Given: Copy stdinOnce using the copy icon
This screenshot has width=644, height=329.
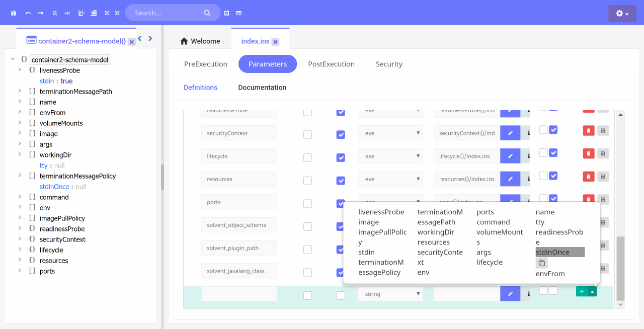Looking at the screenshot, I should [541, 263].
